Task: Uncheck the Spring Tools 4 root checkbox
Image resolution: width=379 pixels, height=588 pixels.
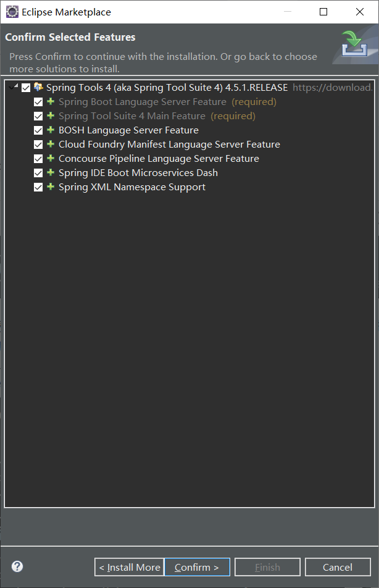Action: [x=26, y=87]
